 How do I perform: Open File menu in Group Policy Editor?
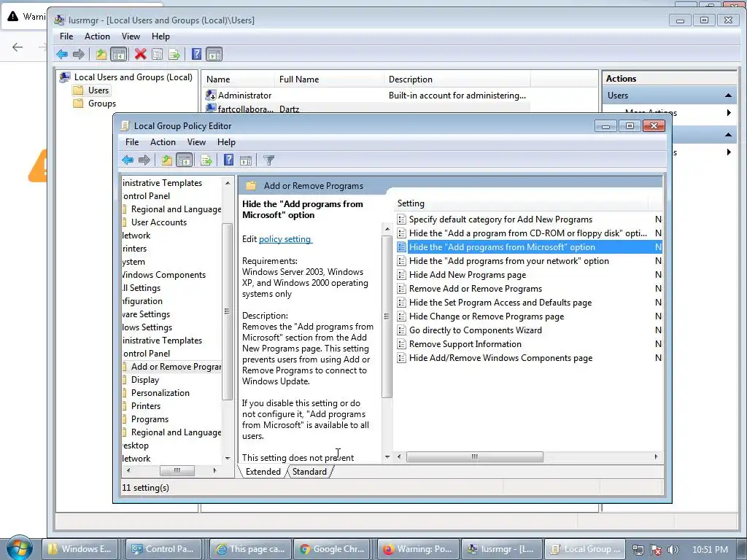(132, 142)
